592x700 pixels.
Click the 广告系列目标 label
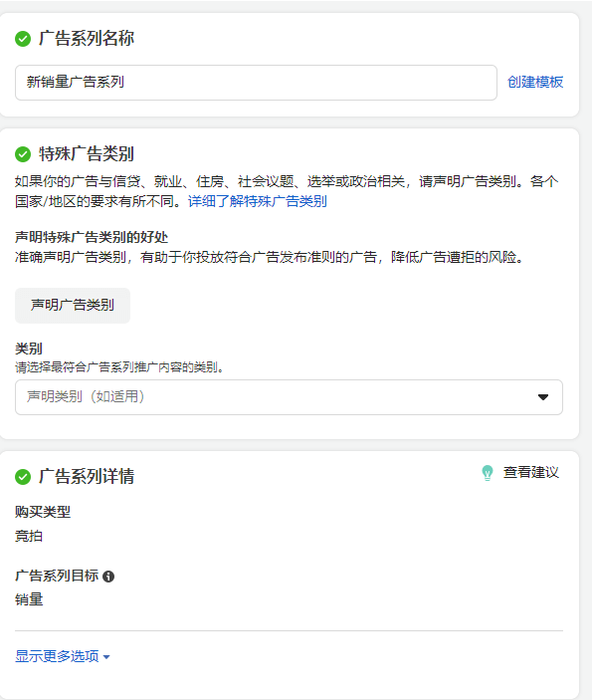57,576
